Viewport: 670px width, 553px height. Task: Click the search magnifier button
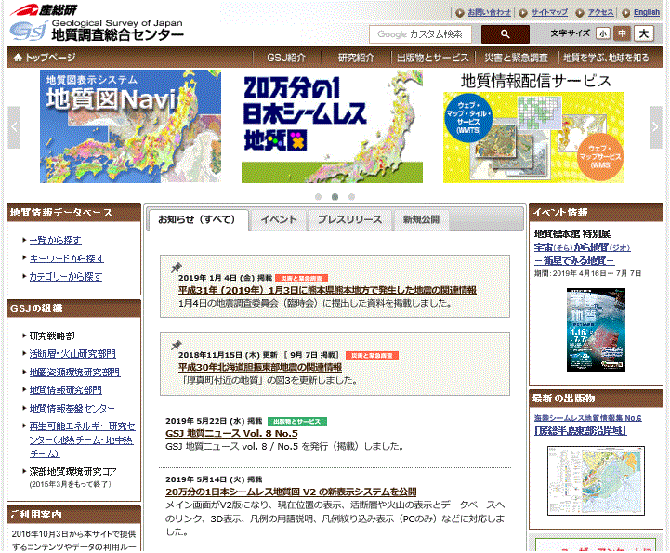coord(505,34)
